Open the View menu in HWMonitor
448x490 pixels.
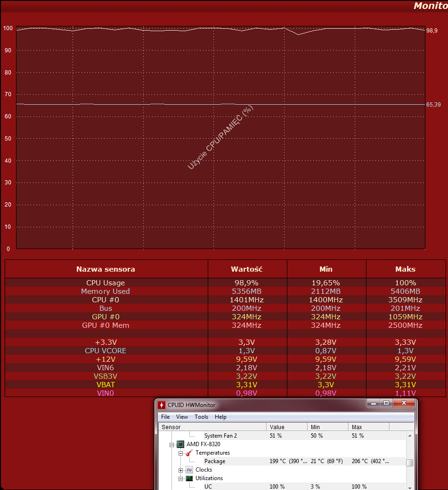coord(182,416)
